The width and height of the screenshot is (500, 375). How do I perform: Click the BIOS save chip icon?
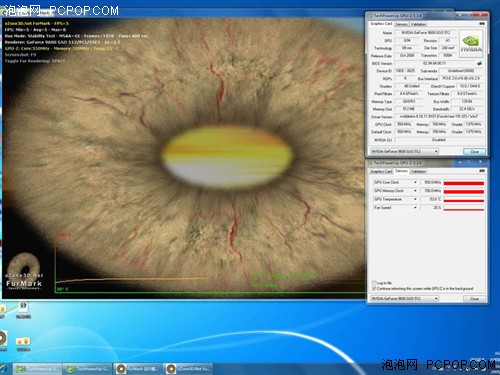point(479,63)
